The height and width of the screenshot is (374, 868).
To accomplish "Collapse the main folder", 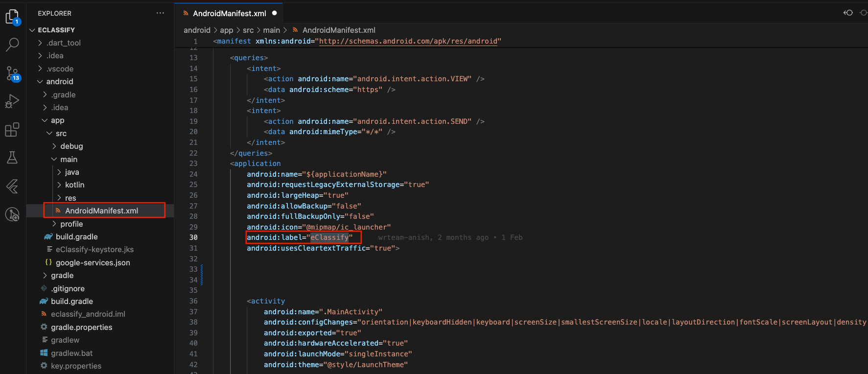I will pos(69,160).
